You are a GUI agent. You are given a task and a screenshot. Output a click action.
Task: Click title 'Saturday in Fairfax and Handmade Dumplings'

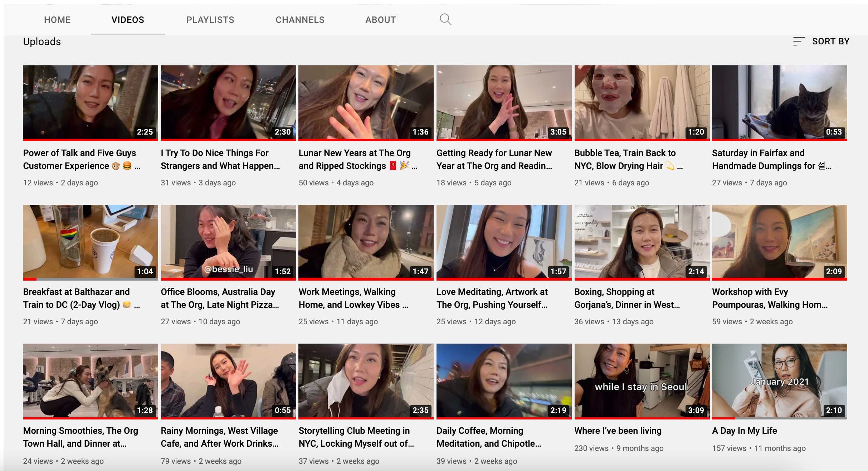click(x=772, y=159)
